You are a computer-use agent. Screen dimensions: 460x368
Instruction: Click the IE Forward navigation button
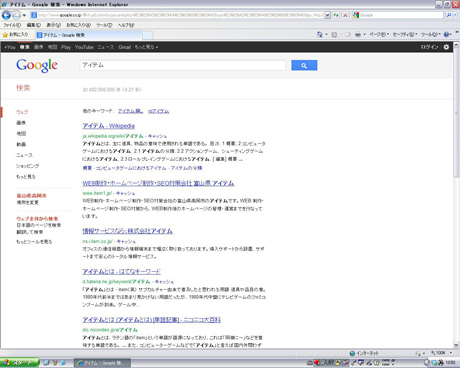pos(16,15)
